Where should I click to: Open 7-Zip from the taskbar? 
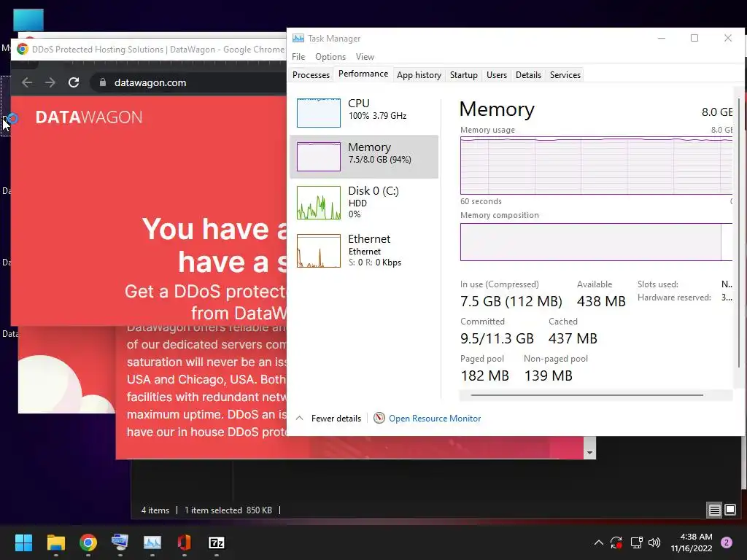216,542
